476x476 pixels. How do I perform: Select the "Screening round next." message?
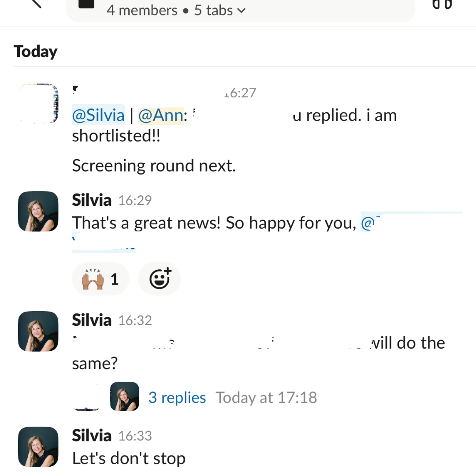[154, 166]
